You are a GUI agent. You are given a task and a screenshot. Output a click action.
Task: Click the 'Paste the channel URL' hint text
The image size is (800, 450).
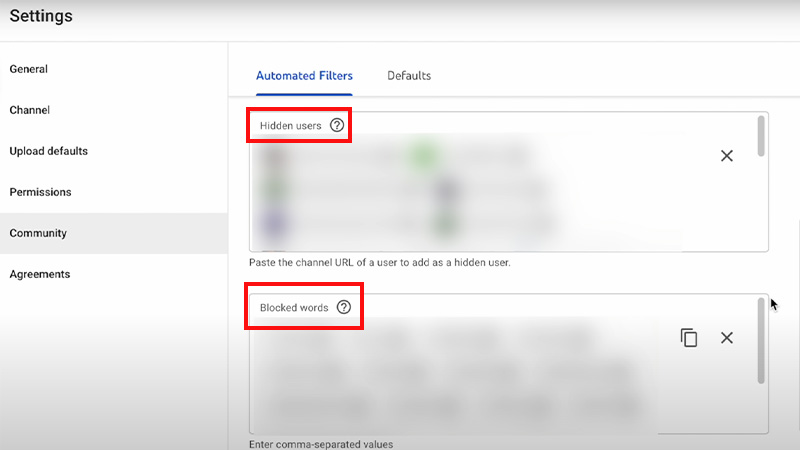click(380, 263)
